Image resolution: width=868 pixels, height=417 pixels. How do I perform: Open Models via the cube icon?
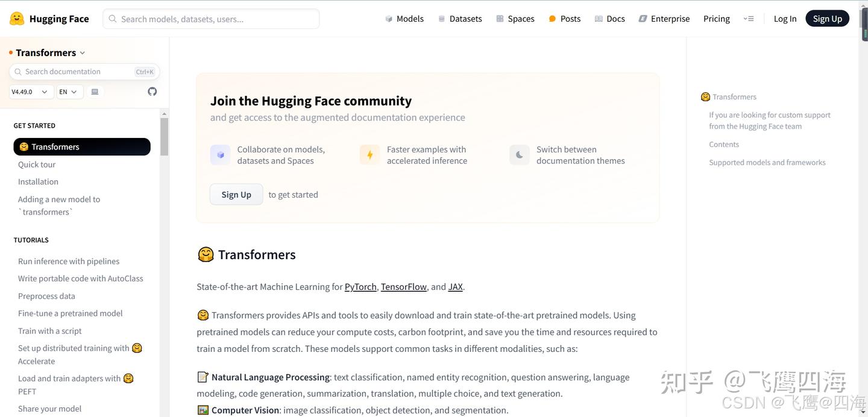coord(388,18)
